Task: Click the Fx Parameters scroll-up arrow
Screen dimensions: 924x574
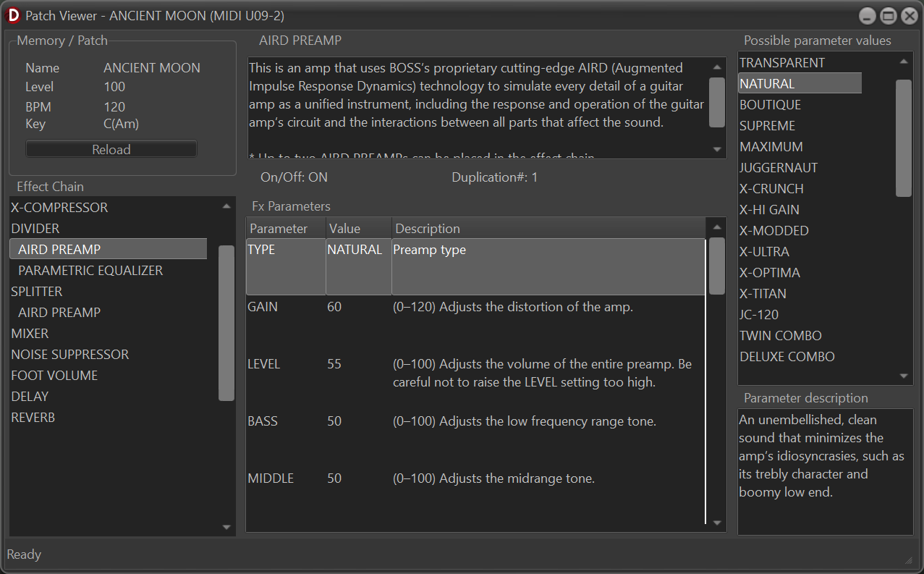Action: coord(717,227)
